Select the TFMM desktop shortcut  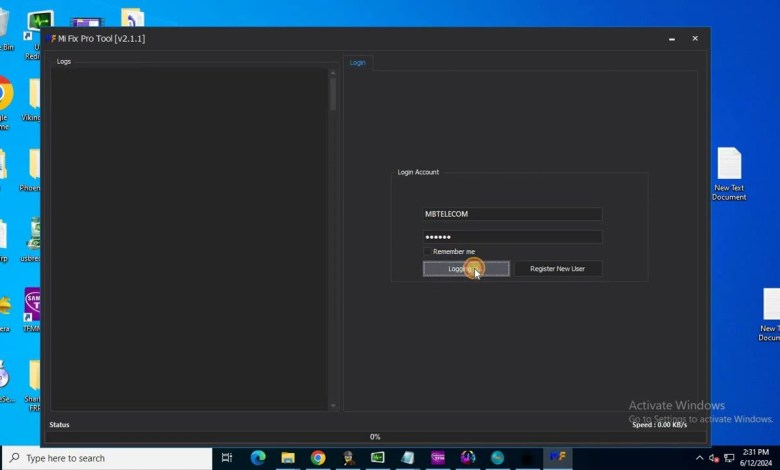[x=32, y=309]
